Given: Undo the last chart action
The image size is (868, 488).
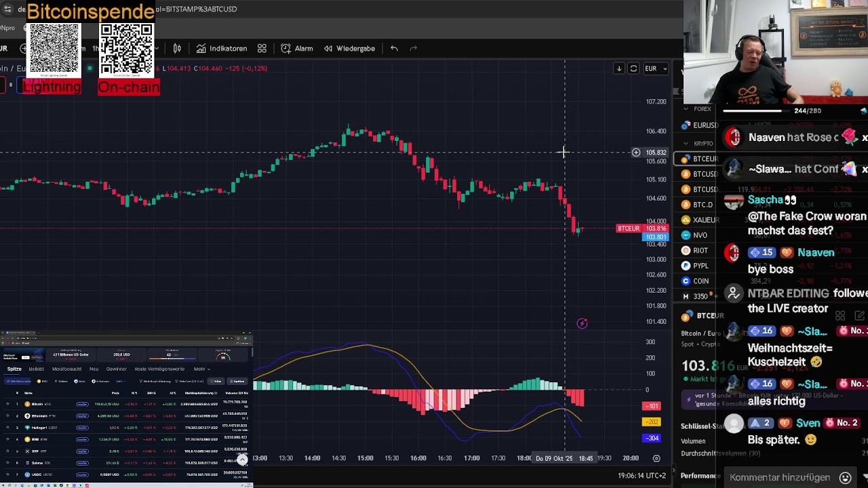Looking at the screenshot, I should 394,48.
